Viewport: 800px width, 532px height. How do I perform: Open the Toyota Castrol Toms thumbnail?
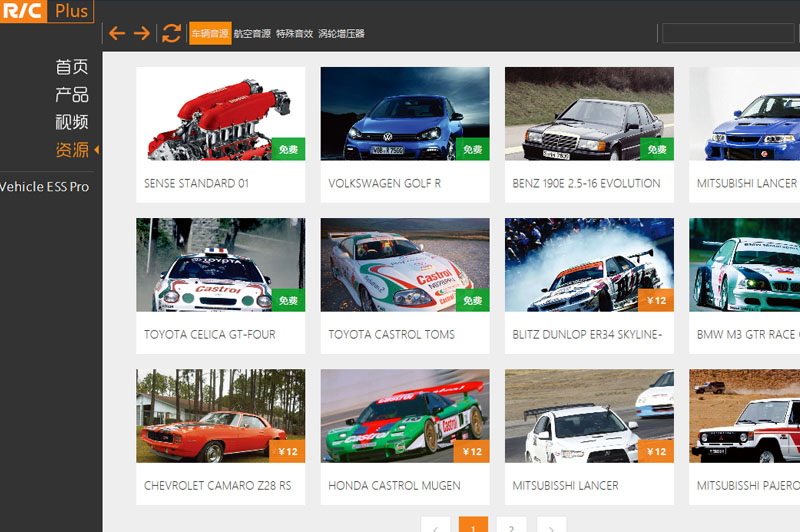pyautogui.click(x=405, y=265)
